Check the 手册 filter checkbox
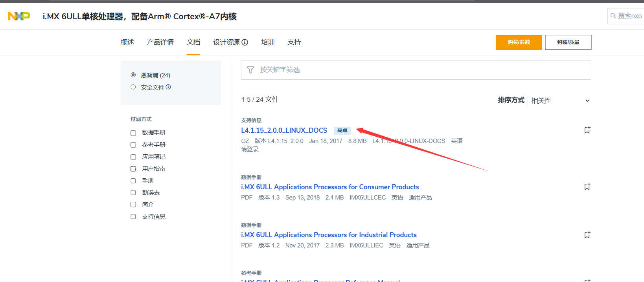 [133, 181]
